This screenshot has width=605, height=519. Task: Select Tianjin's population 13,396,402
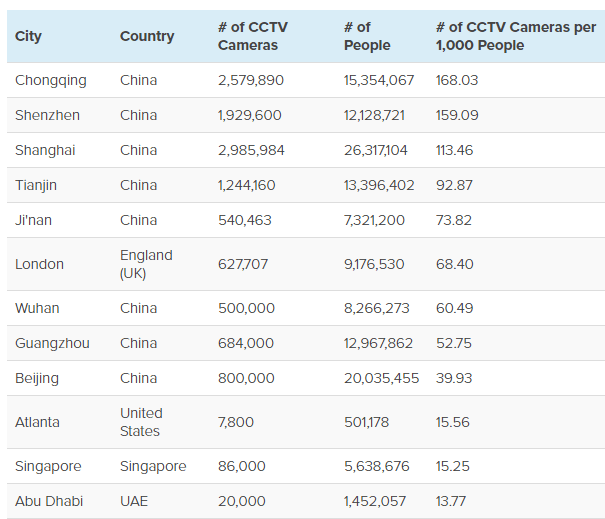coord(379,185)
